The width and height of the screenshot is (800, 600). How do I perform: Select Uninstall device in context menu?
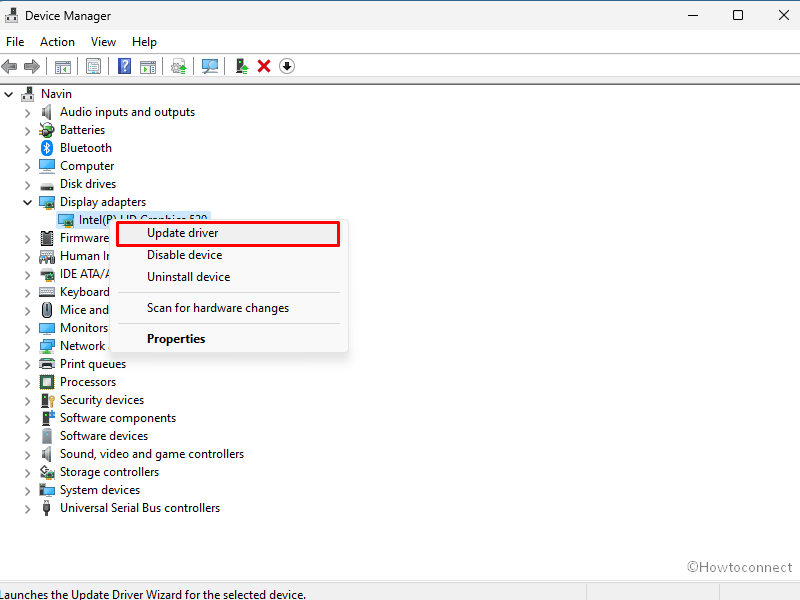[228, 277]
